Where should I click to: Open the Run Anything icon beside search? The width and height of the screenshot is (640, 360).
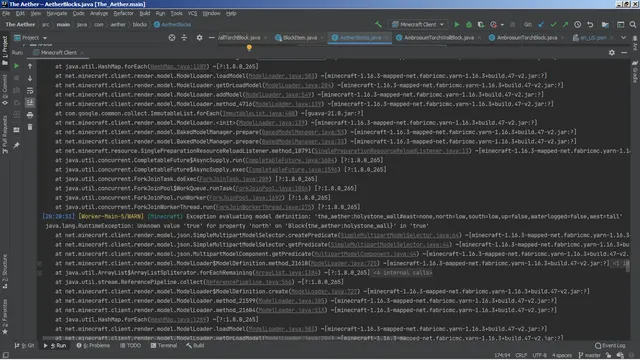coord(620,24)
